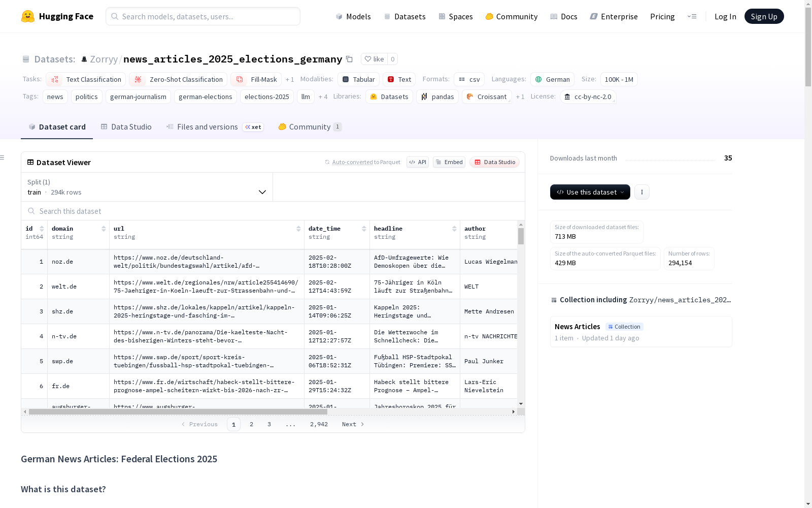Click the pandas library tag

(437, 97)
